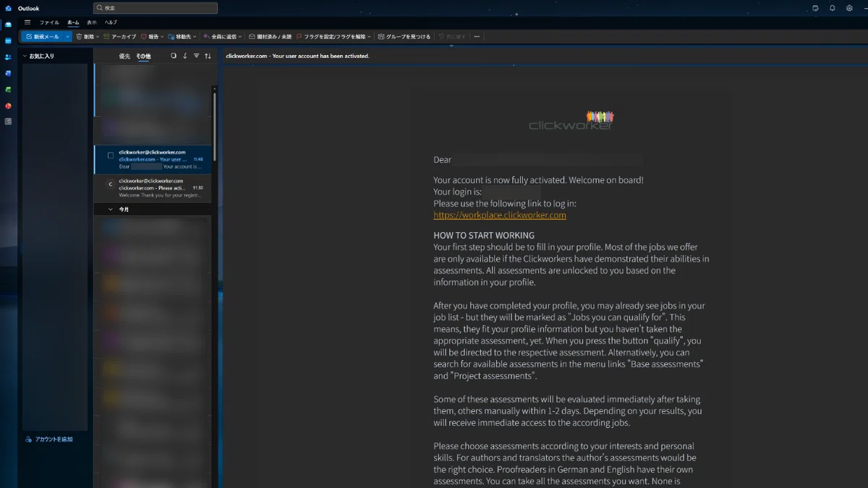
Task: Expand the 移動先 dropdown arrow
Action: [195, 36]
